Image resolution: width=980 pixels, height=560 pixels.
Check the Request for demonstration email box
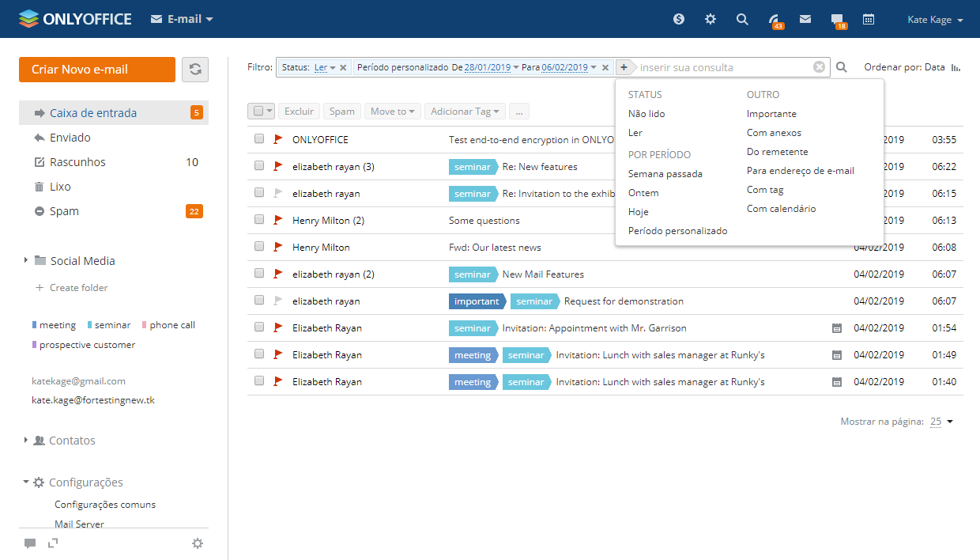tap(259, 301)
